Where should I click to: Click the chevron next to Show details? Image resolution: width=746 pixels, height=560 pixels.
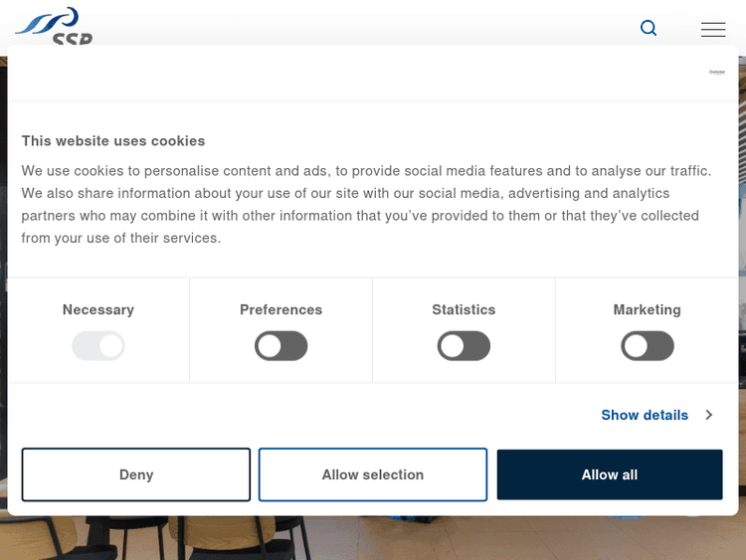pyautogui.click(x=709, y=415)
